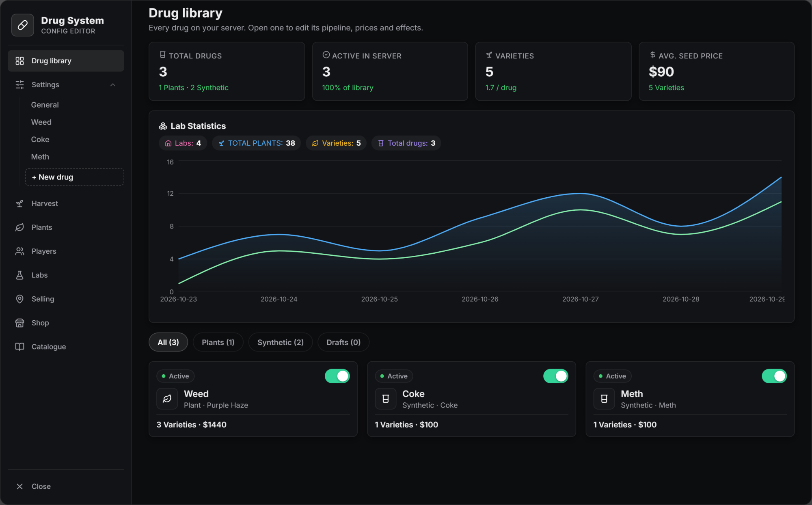Click the Settings sliders icon
Screen dimensions: 812x505
point(19,84)
